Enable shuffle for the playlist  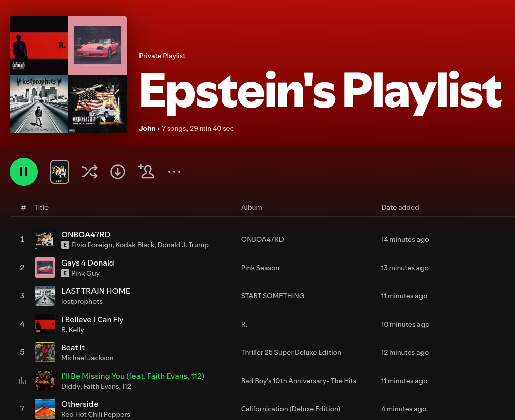pos(89,172)
